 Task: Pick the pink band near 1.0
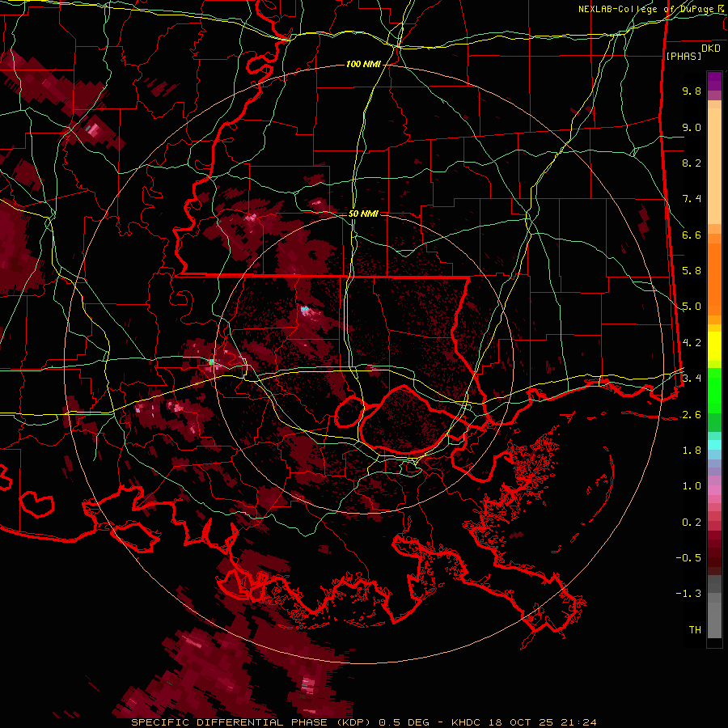[714, 490]
